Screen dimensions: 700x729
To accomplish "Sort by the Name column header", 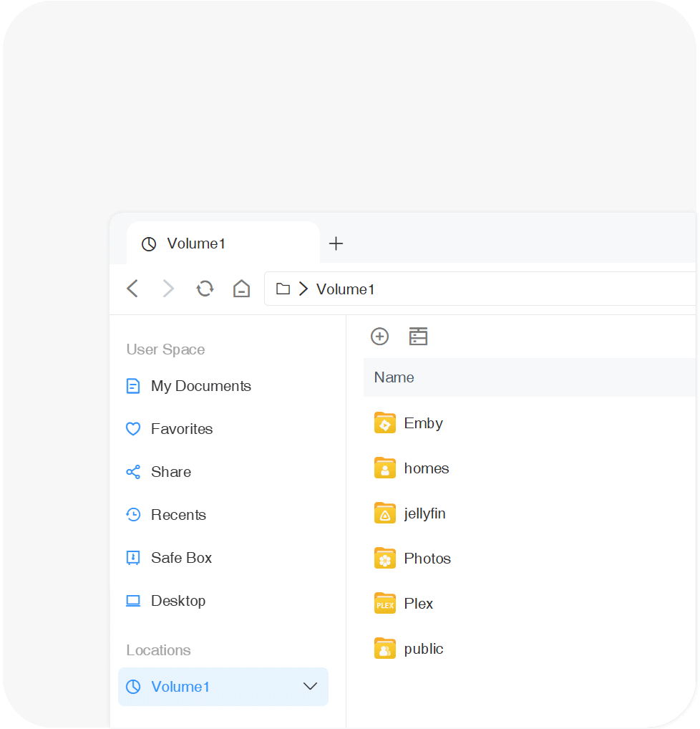I will (x=394, y=377).
